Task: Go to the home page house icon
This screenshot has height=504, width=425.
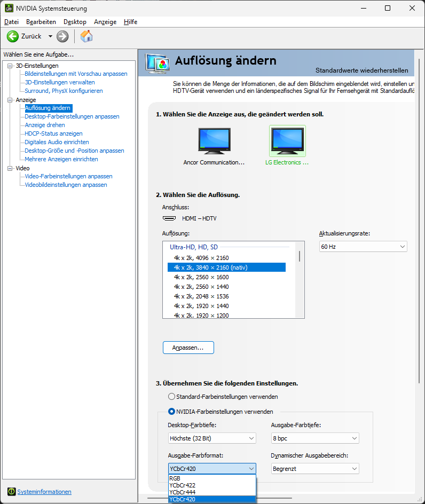Action: [86, 36]
